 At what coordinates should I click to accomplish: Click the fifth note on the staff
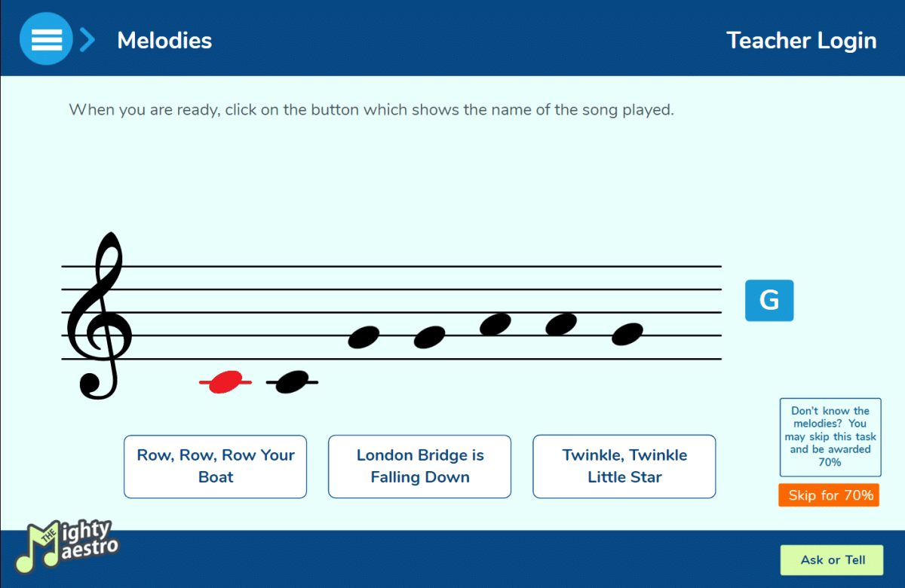495,324
